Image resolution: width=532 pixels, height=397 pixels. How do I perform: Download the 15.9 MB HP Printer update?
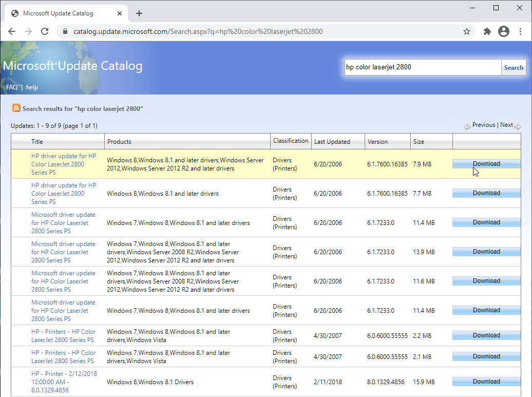[x=486, y=382]
